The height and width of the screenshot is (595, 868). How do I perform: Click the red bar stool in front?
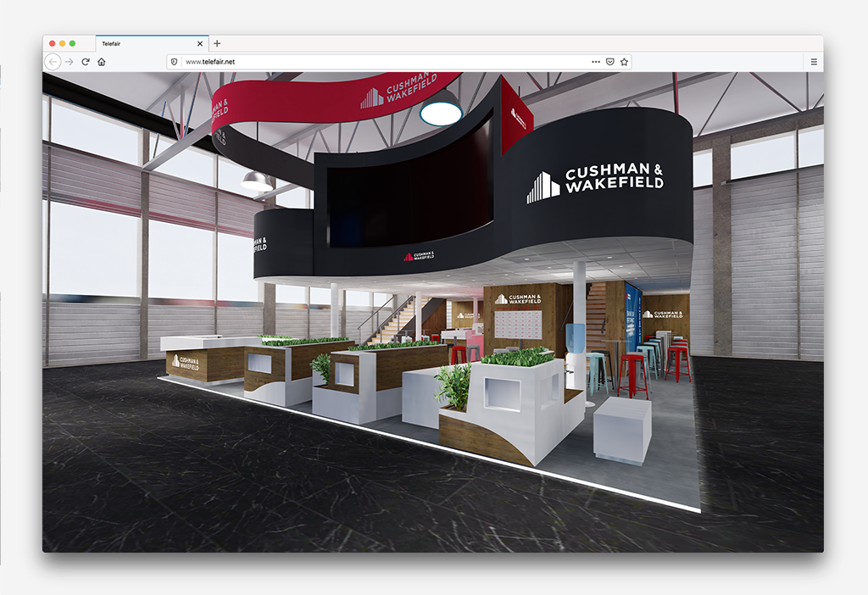coord(632,375)
